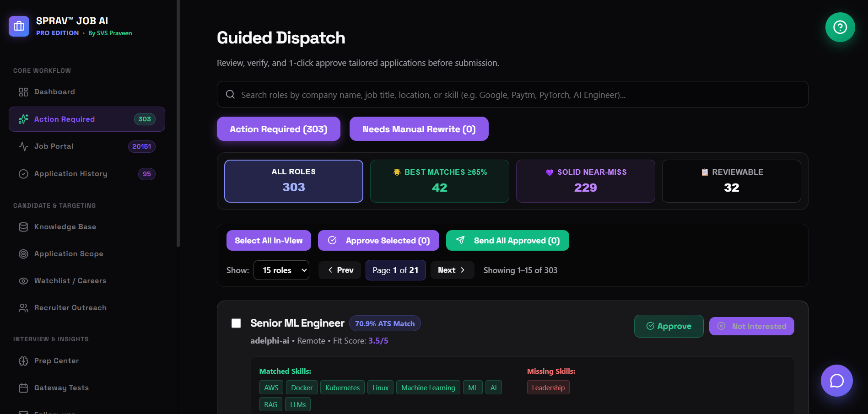868x414 pixels.
Task: Click the Docker matched skill tag
Action: click(302, 387)
